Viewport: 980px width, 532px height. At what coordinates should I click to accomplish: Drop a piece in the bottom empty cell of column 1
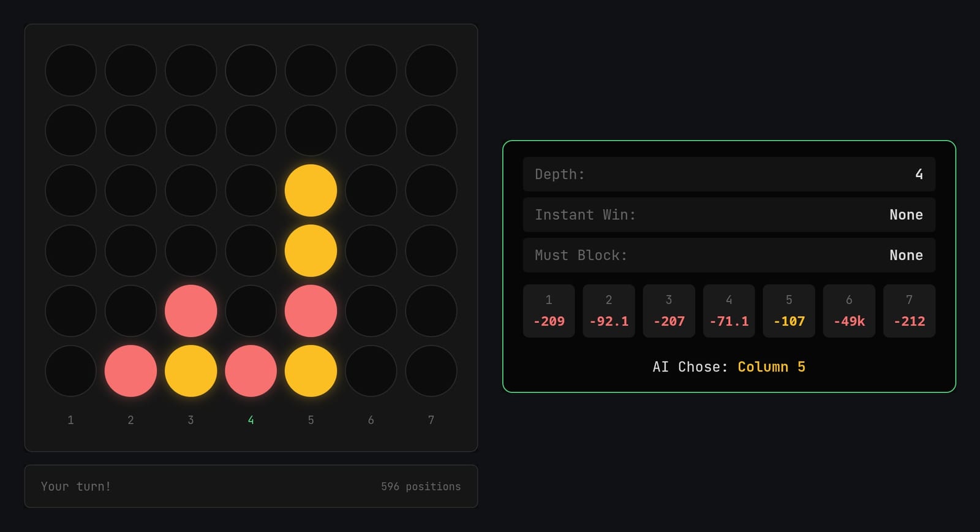click(x=70, y=371)
